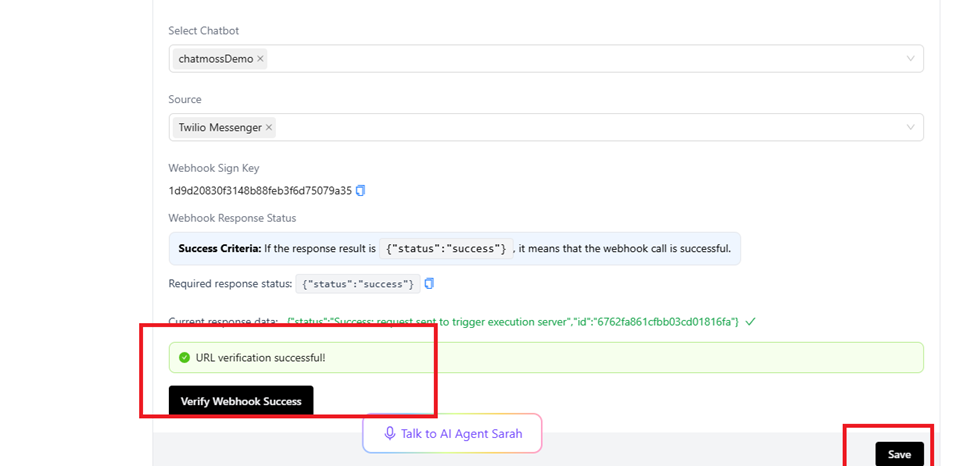This screenshot has width=974, height=466.
Task: Click inside the Source selection field
Action: [x=580, y=128]
